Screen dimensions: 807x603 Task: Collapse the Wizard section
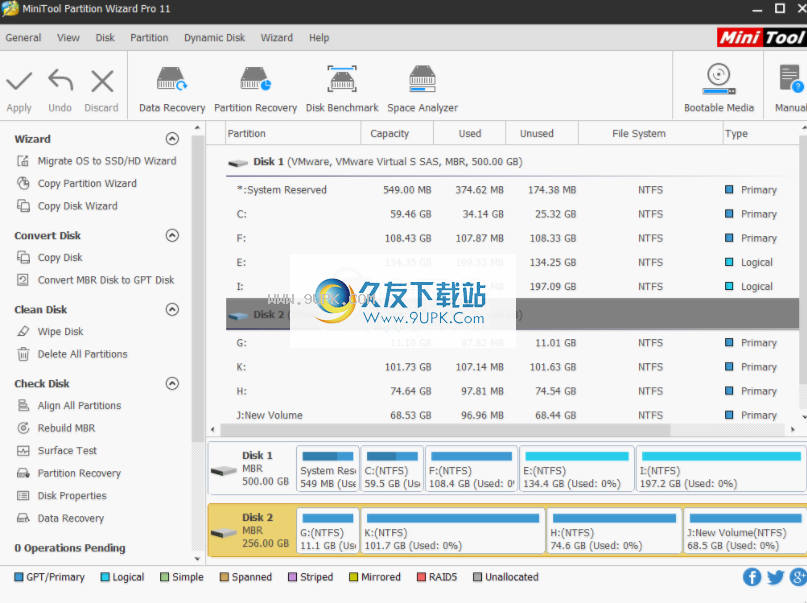point(172,138)
